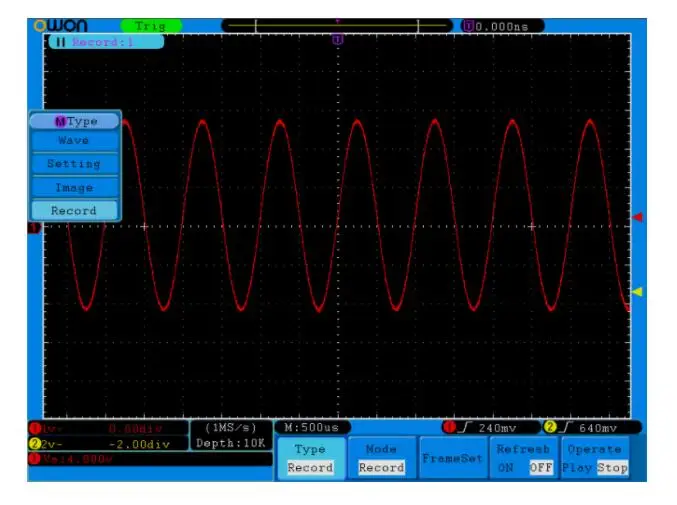Click the Mode Record bottom button
Image resolution: width=677 pixels, height=505 pixels.
[x=382, y=458]
